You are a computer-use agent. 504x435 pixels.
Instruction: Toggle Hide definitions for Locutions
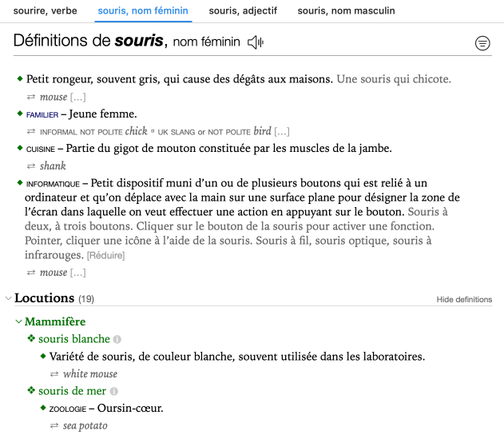464,299
